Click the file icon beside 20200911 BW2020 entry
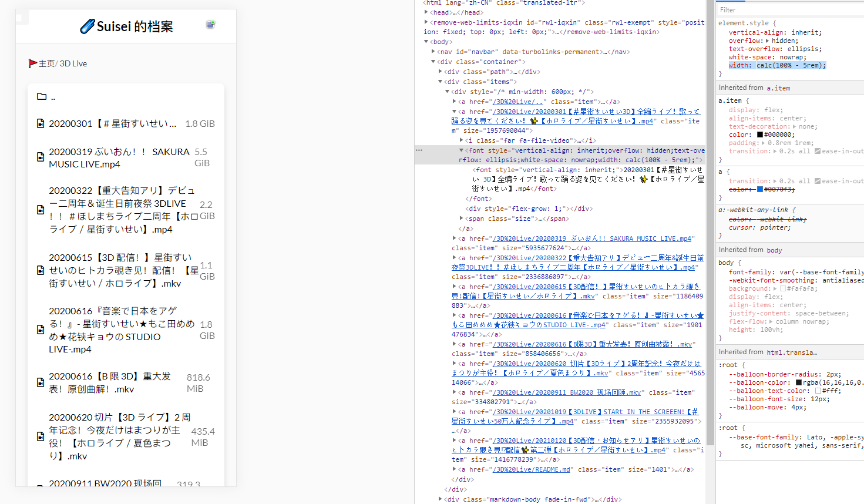This screenshot has height=504, width=864. (x=40, y=485)
